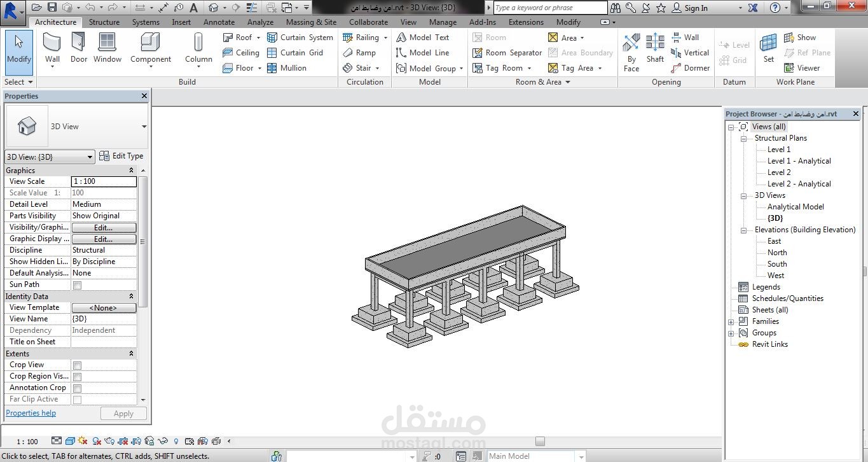The height and width of the screenshot is (462, 868).
Task: Select the Ceiling tool
Action: pos(241,53)
